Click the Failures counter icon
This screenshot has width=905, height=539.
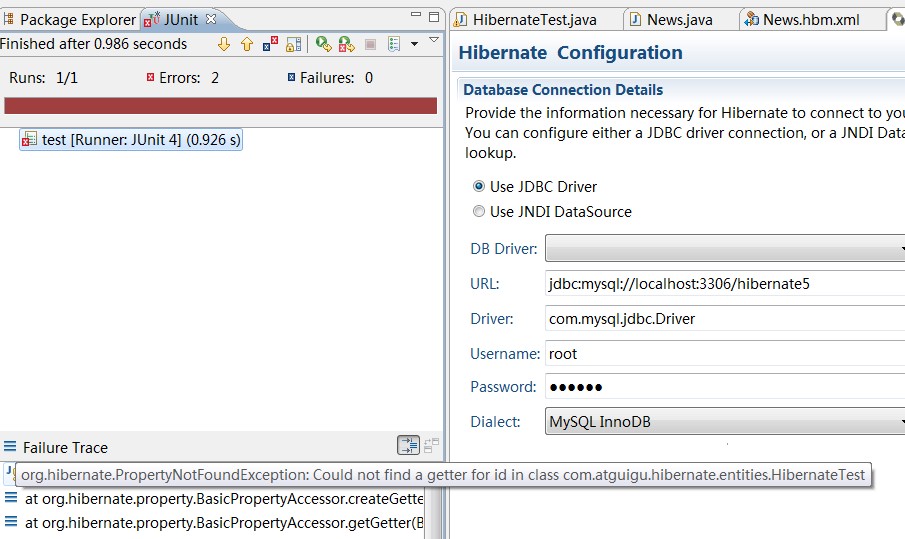[291, 77]
